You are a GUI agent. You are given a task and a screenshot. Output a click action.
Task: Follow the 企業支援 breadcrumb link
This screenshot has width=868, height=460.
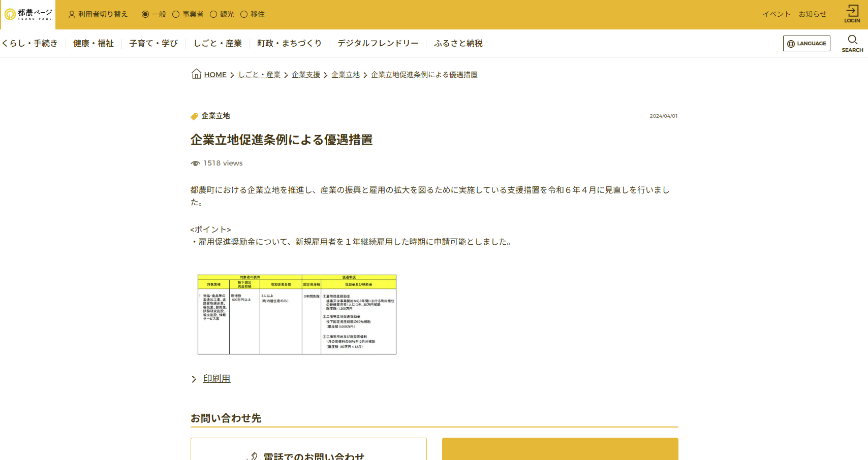pos(306,75)
